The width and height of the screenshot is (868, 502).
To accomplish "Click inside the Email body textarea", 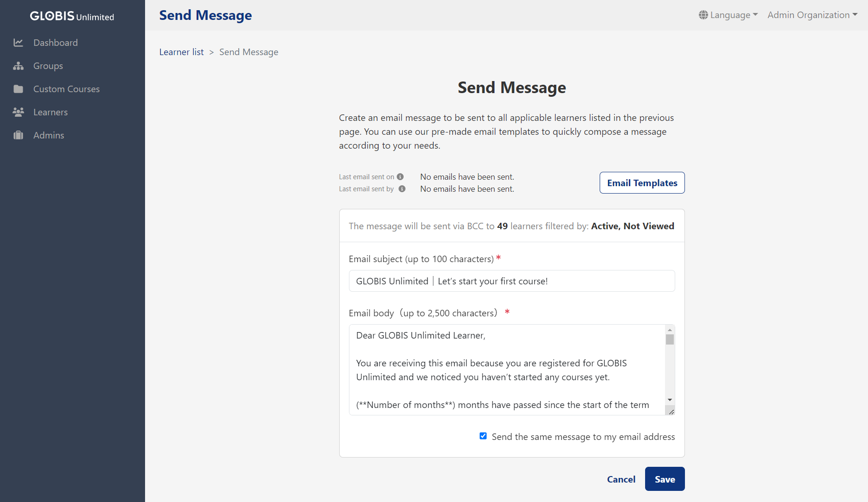I will click(x=507, y=370).
